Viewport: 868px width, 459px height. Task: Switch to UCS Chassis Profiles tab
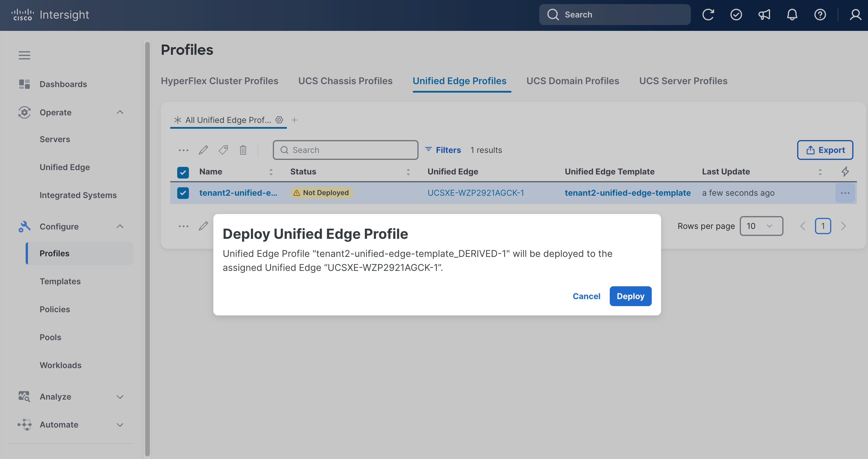click(345, 81)
